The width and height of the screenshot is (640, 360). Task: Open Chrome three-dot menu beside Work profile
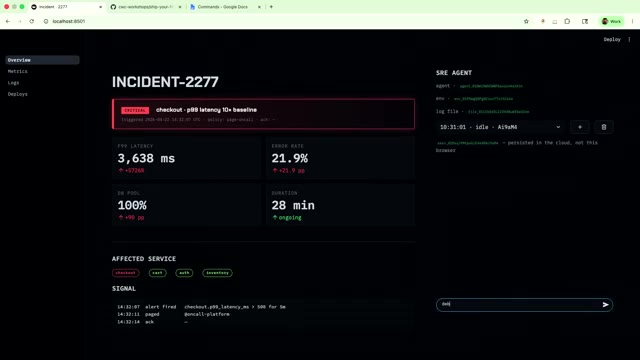tap(632, 21)
